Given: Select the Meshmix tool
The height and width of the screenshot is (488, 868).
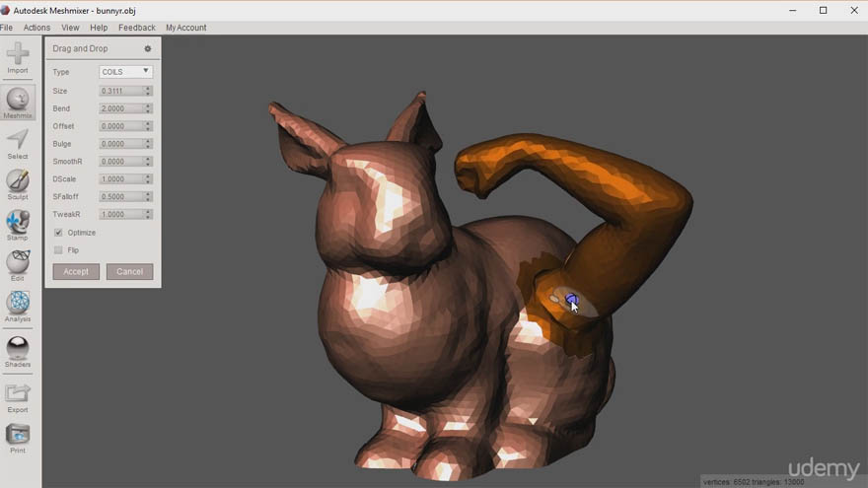Looking at the screenshot, I should 18,103.
